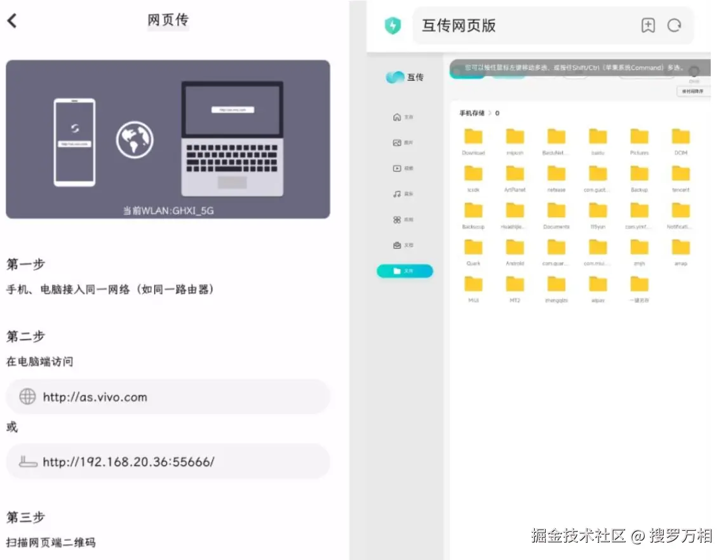
Task: Click the phone-to-laptop illustration banner
Action: coord(168,139)
